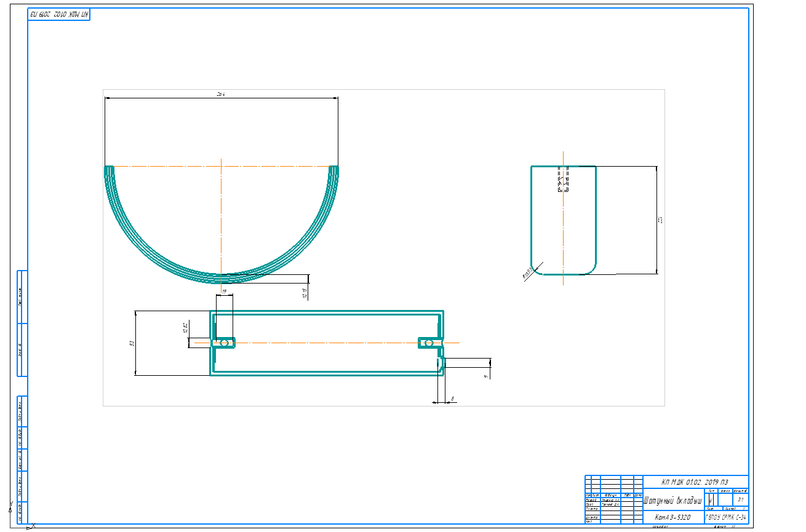Click the 'Шатунный вкладыш' title text
Viewport: 806px width, 532px height.
672,501
